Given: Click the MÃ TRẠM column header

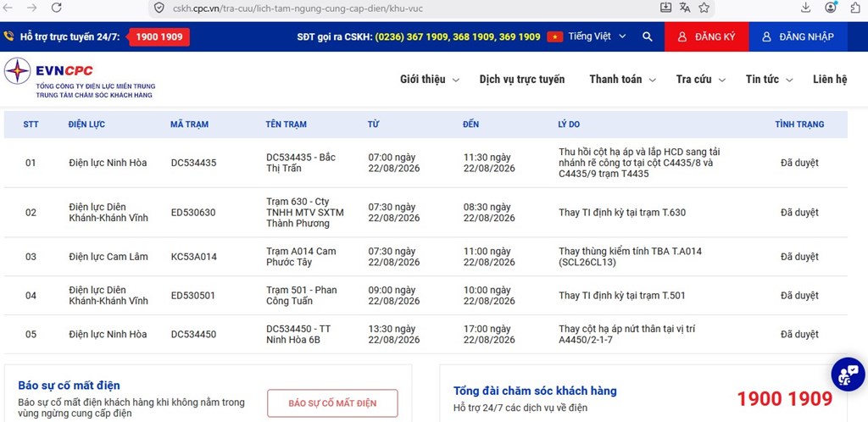Looking at the screenshot, I should pos(189,125).
